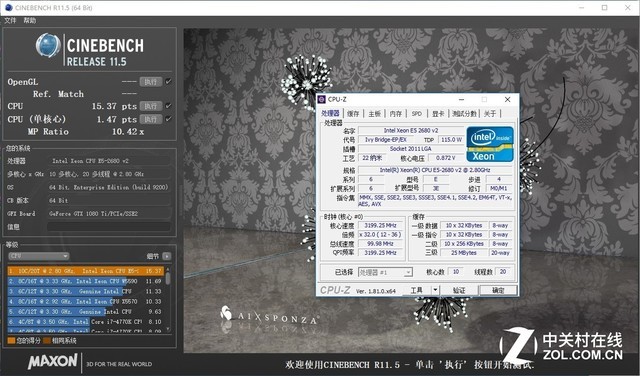This screenshot has width=640, height=376.
Task: Select ranking row 6 4C/8T Core i7-4770K
Action: [x=85, y=322]
